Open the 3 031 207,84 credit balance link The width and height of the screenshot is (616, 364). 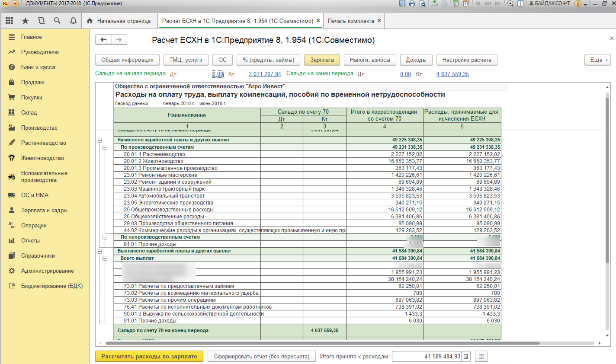(265, 74)
